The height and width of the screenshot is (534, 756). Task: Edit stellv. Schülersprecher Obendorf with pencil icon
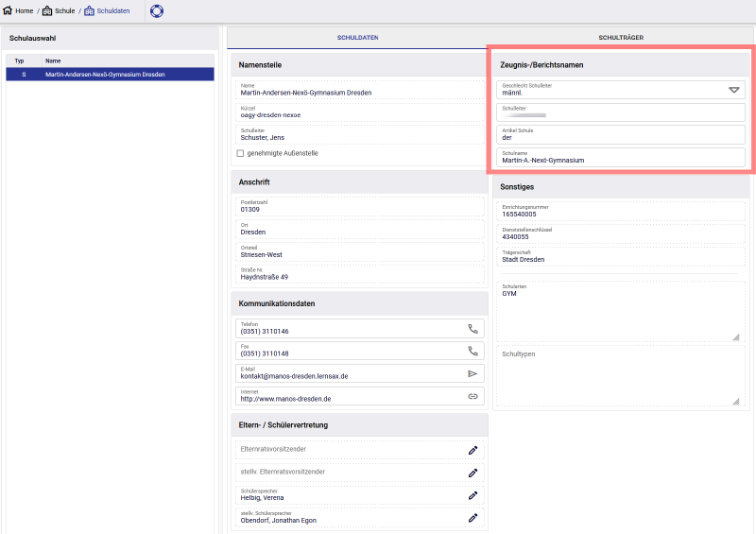point(473,517)
